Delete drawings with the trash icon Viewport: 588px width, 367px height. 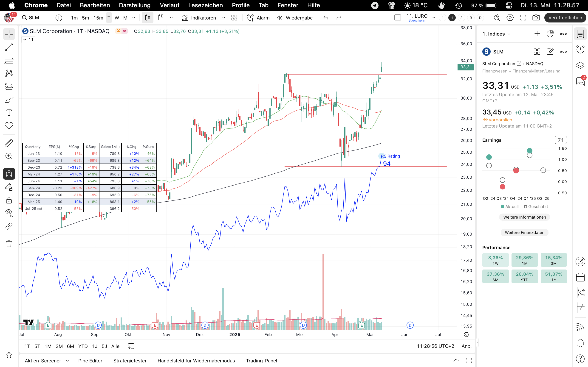point(9,243)
